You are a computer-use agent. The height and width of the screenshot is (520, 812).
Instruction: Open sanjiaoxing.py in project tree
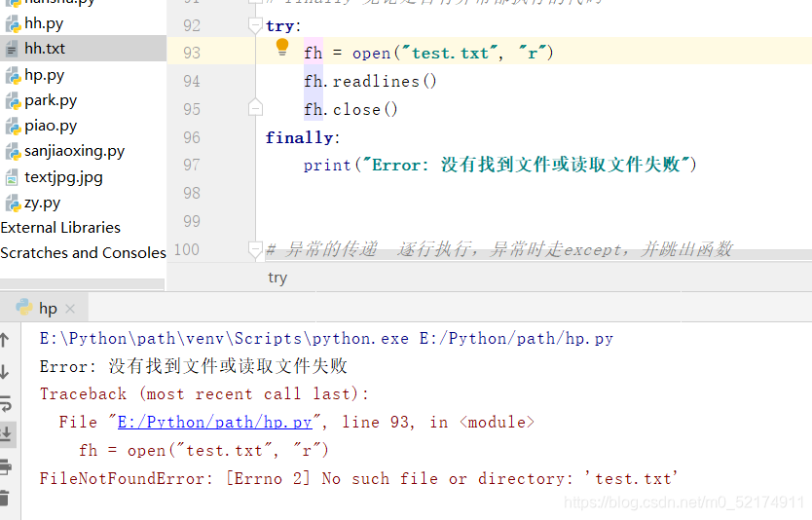tap(74, 151)
